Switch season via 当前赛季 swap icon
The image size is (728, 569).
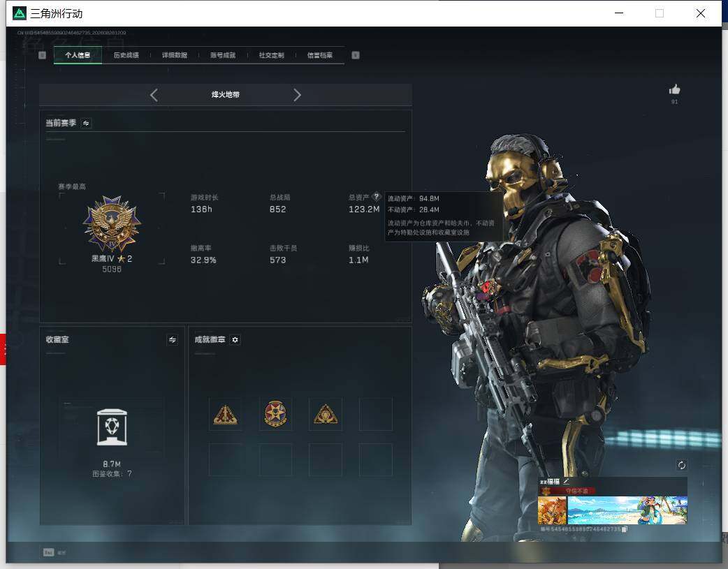point(86,123)
